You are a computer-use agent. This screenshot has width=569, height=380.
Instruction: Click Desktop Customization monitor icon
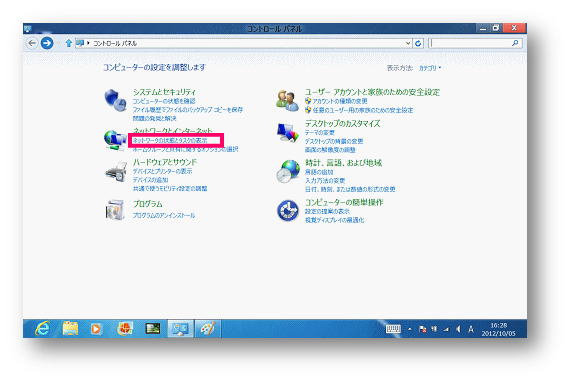click(287, 133)
